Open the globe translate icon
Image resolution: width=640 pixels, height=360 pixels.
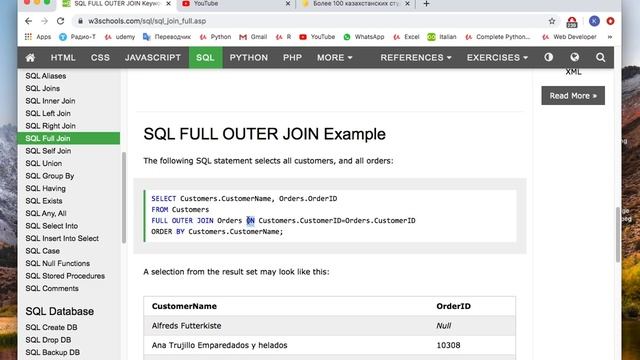click(575, 57)
